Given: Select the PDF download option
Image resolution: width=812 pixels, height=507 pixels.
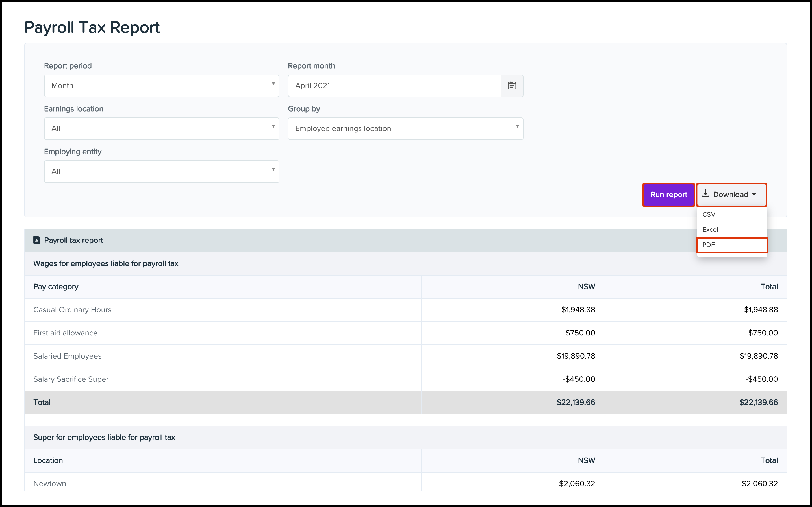Looking at the screenshot, I should (x=731, y=245).
